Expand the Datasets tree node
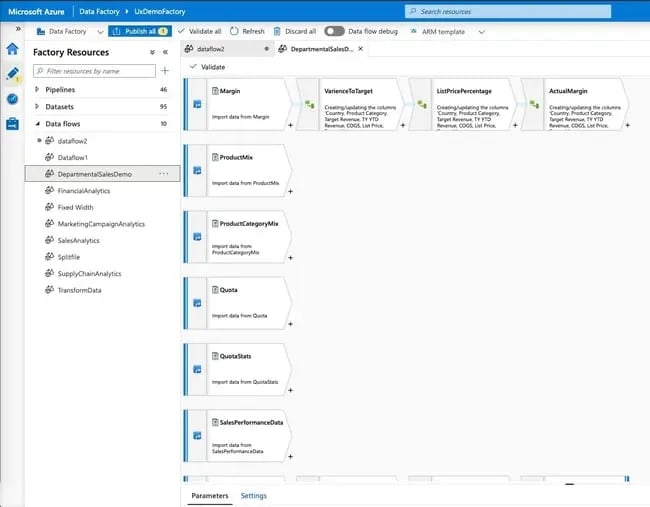This screenshot has height=507, width=650. 37,106
